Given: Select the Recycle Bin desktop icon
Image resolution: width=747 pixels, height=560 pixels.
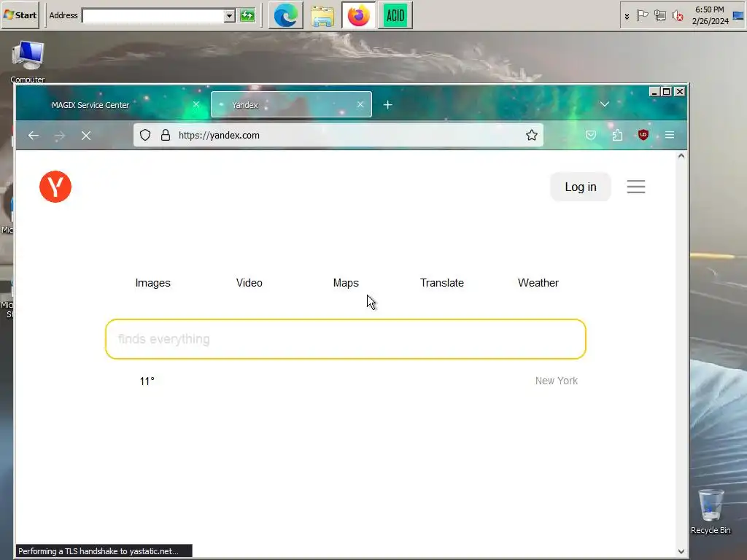Looking at the screenshot, I should tap(711, 511).
